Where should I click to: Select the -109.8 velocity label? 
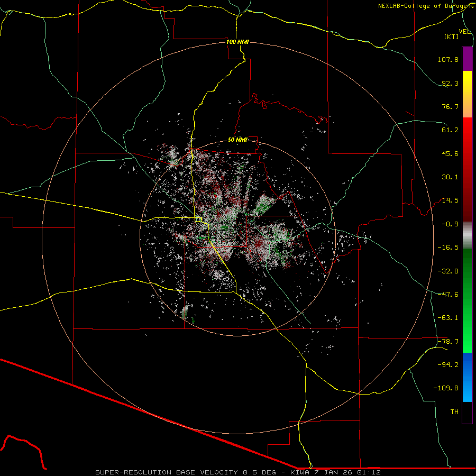pos(446,388)
